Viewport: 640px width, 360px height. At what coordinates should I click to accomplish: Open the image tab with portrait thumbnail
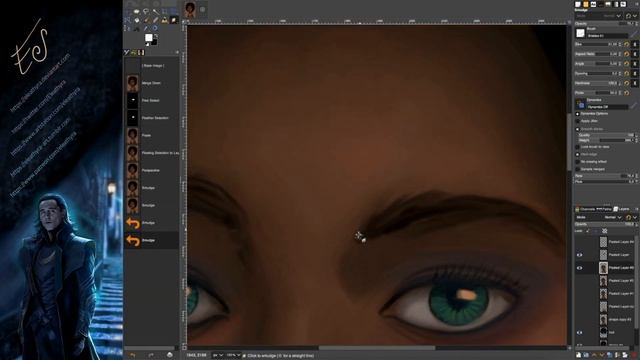click(190, 9)
